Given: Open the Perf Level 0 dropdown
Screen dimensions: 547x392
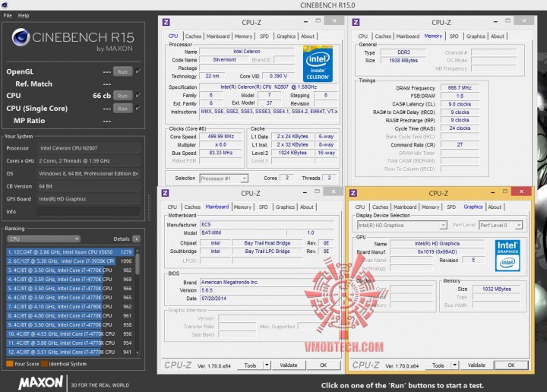Looking at the screenshot, I should tap(501, 226).
